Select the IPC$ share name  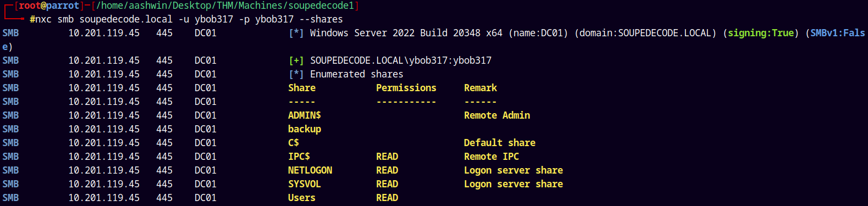[x=299, y=157]
